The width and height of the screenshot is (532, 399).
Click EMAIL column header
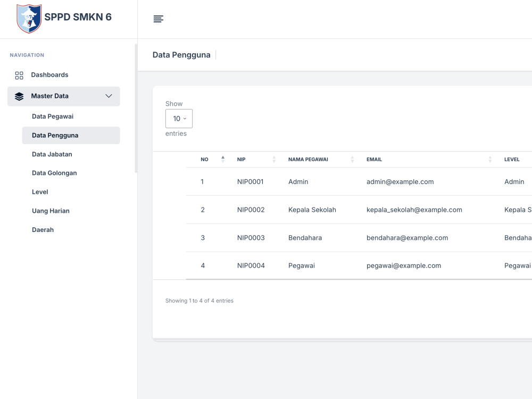[x=374, y=160]
